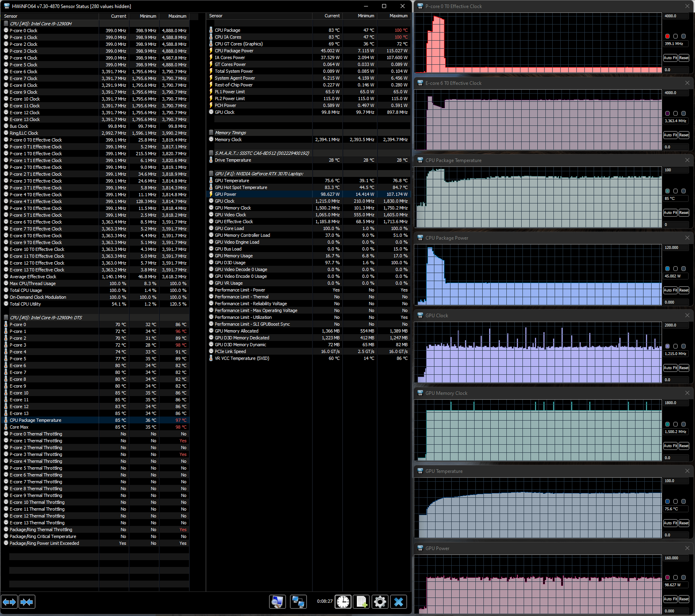Screen dimensions: 695x616
Task: Reset min/max values with the clock icon
Action: (x=343, y=602)
